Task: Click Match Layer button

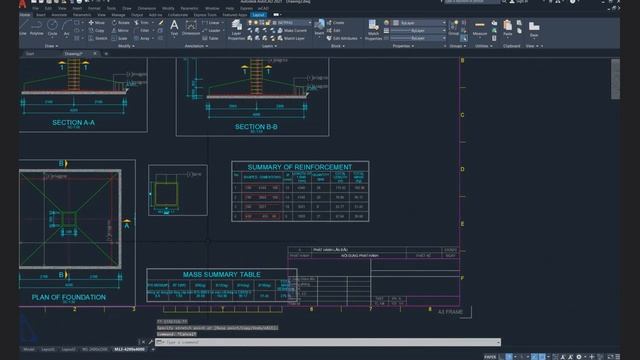Action: [x=291, y=38]
